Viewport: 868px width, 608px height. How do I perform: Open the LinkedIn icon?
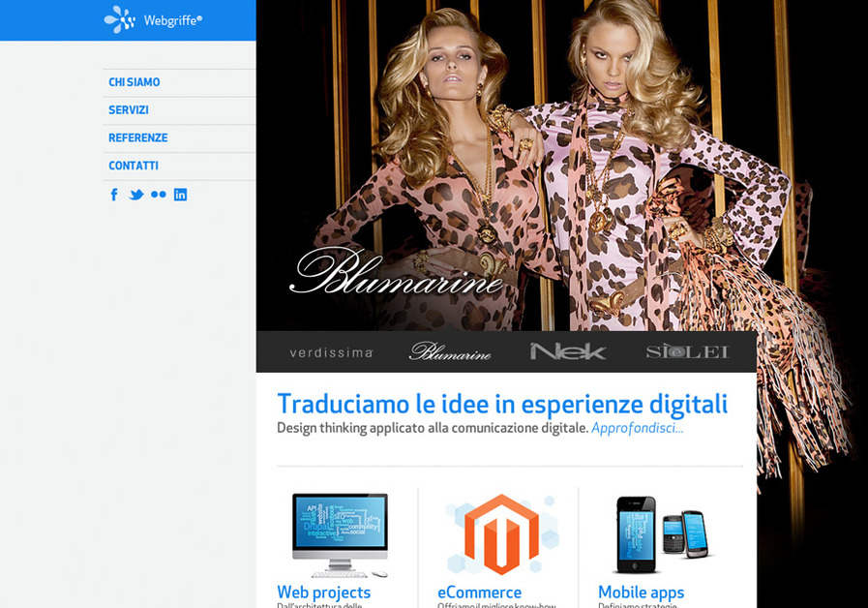180,195
